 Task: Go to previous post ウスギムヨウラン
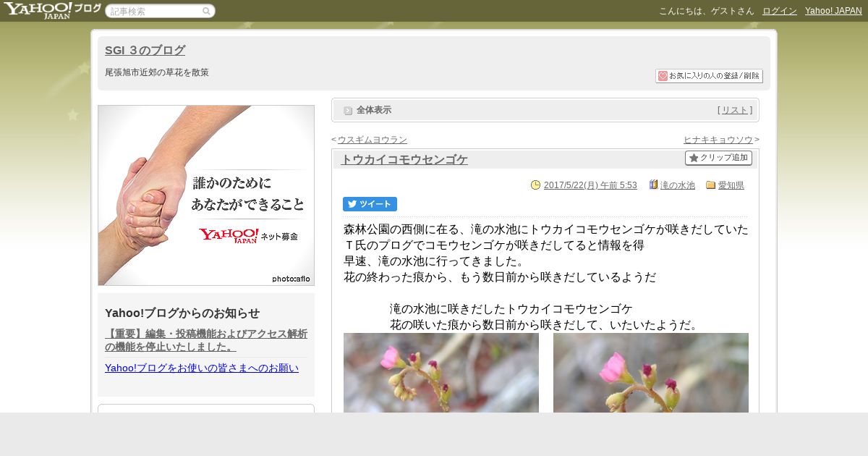pos(372,140)
